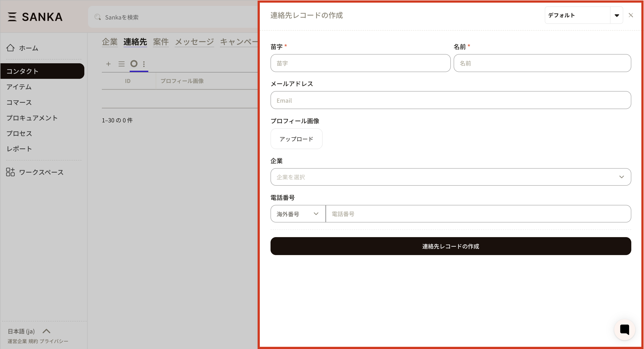Click the Email input field

click(x=451, y=100)
